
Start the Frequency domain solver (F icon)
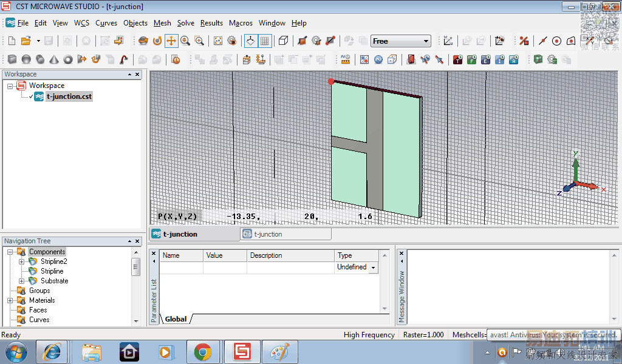pos(471,59)
